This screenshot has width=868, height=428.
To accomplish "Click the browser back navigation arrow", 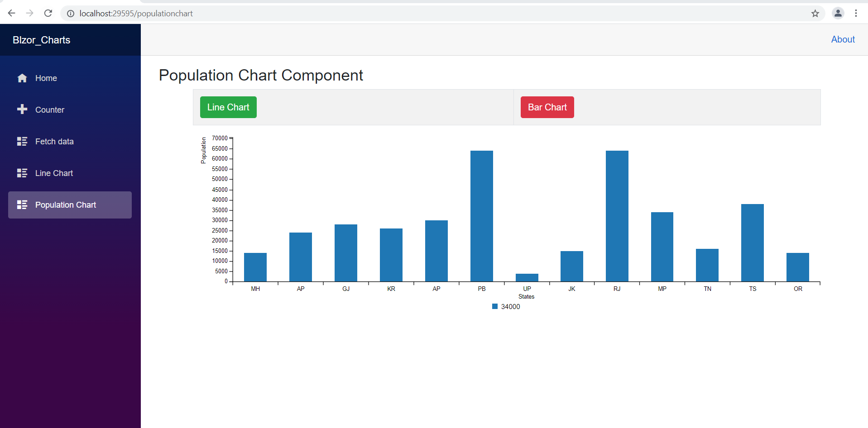I will [11, 13].
